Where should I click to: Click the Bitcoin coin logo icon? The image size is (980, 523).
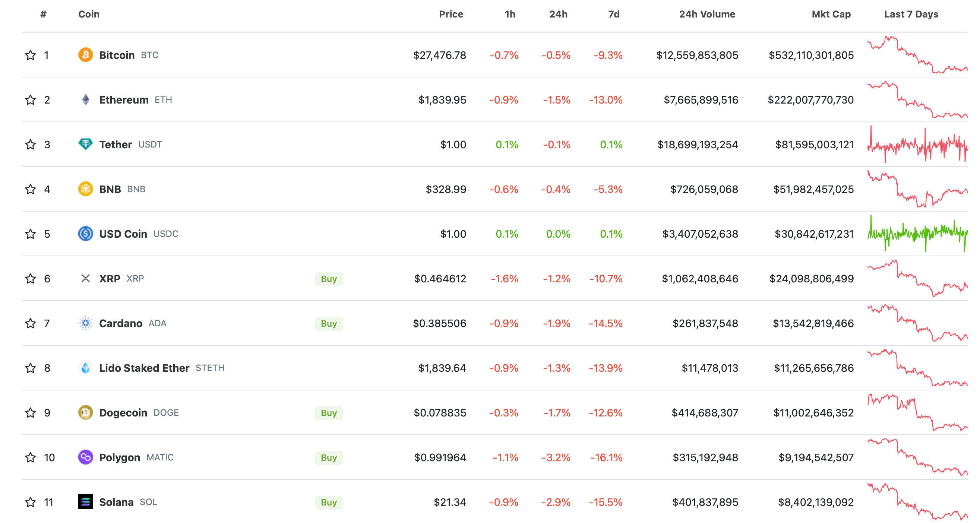tap(86, 55)
